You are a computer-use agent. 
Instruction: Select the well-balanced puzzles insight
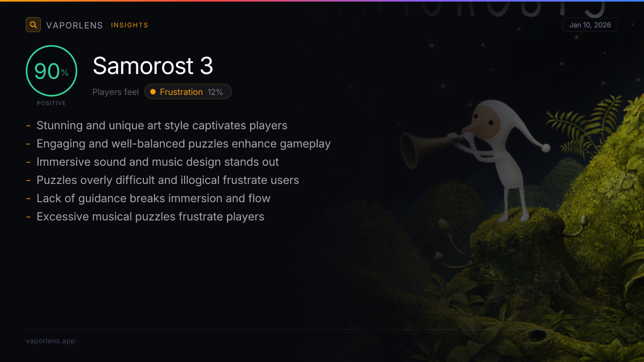pos(184,144)
